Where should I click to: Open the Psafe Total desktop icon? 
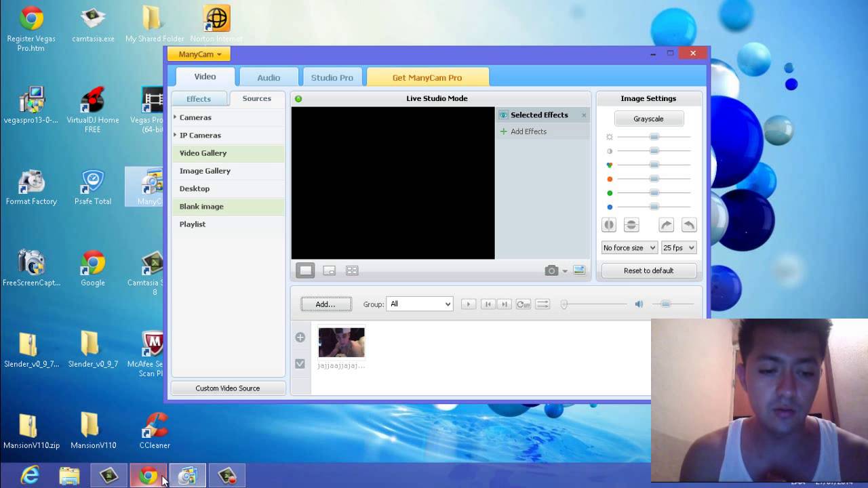pos(93,188)
